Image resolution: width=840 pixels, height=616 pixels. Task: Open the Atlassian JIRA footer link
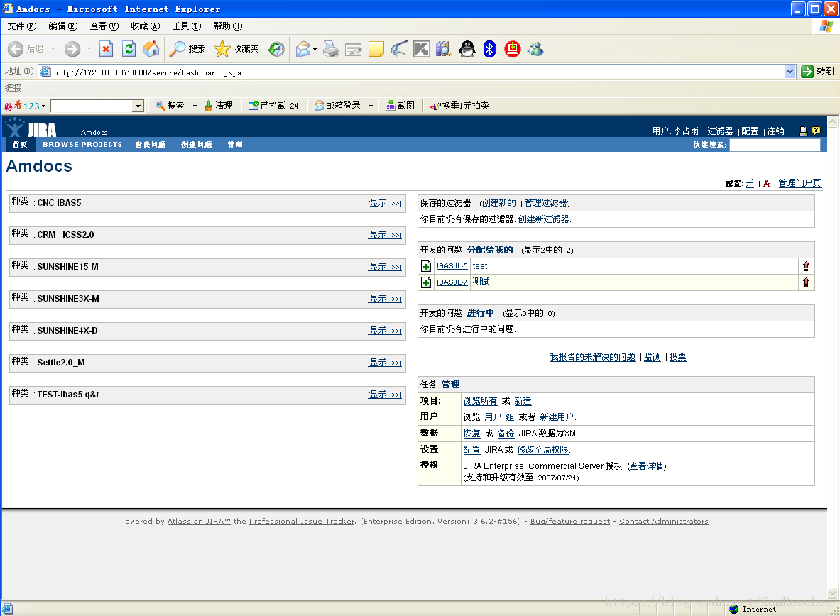pos(199,521)
